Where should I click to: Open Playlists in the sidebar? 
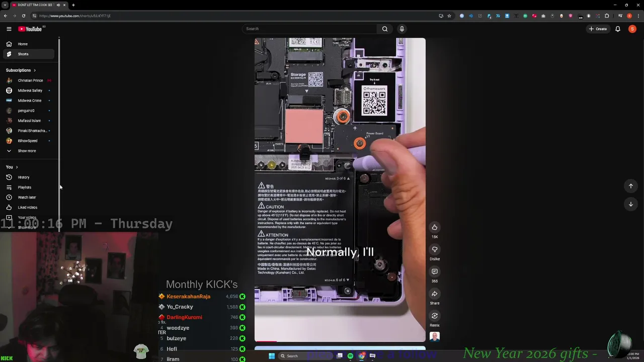(x=28, y=187)
